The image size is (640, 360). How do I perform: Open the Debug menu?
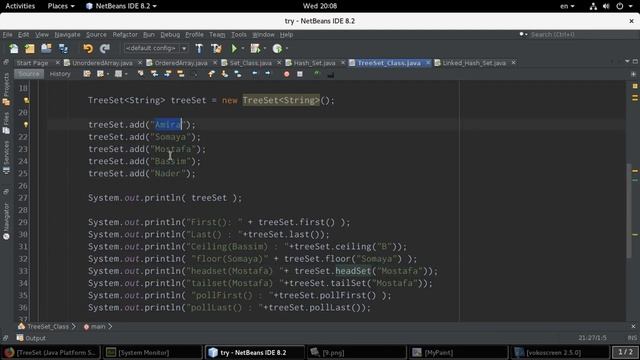pos(170,35)
